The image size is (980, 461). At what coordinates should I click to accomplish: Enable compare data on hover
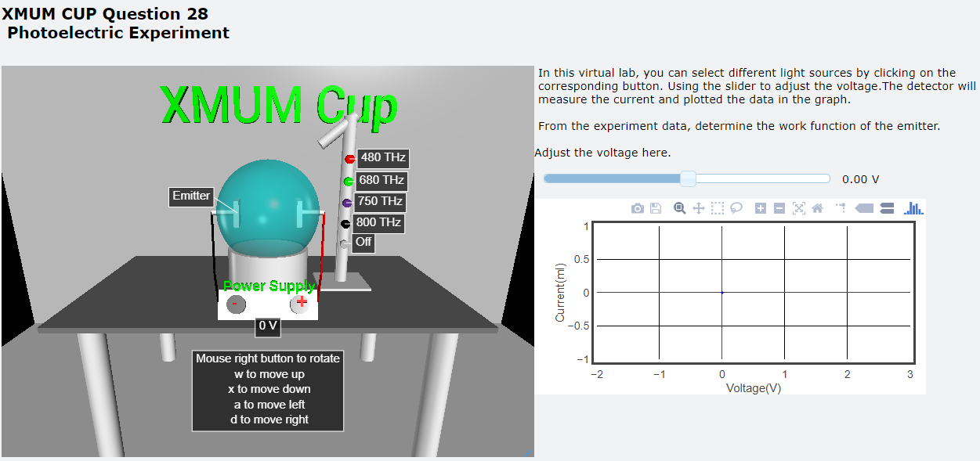(x=888, y=208)
